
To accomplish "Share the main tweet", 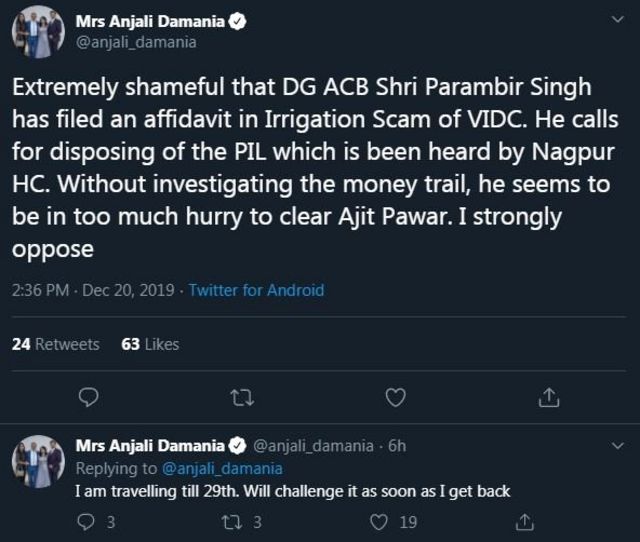I will point(548,398).
